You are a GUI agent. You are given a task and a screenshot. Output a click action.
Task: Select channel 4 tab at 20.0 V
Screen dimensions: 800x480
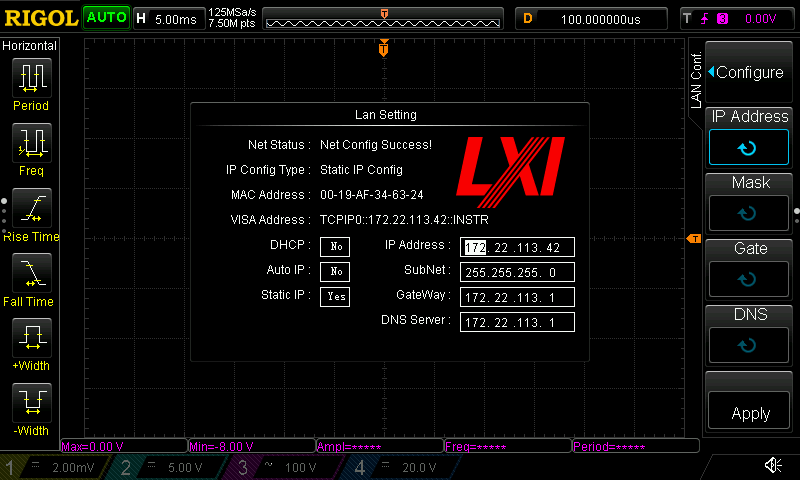(403, 467)
